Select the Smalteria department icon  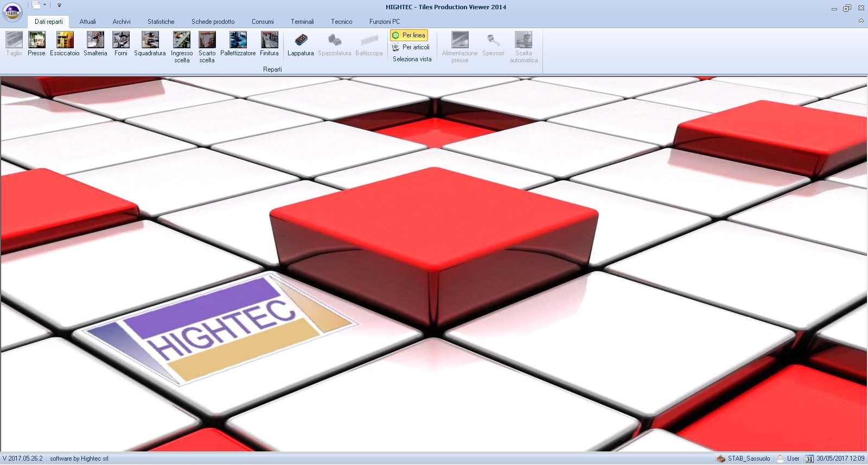(x=95, y=44)
